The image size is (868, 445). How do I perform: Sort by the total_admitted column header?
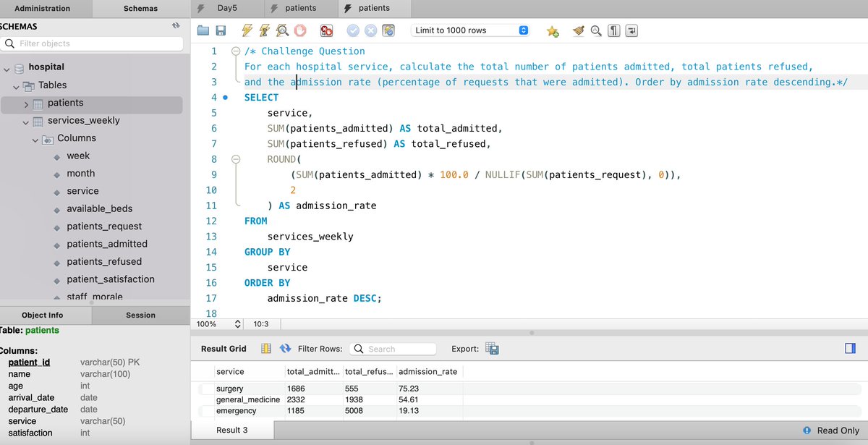pyautogui.click(x=313, y=371)
